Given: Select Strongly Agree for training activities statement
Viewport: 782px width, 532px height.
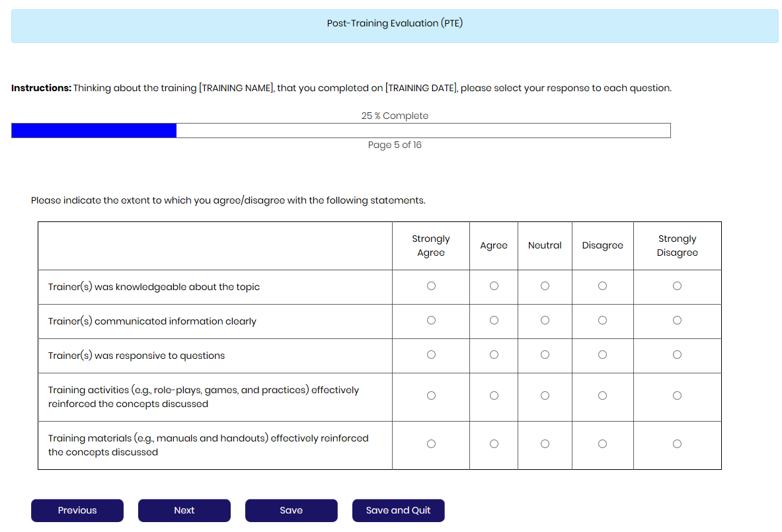Looking at the screenshot, I should coord(431,396).
